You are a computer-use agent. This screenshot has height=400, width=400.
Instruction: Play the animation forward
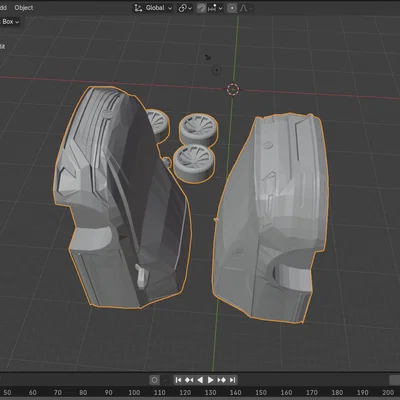pyautogui.click(x=211, y=380)
